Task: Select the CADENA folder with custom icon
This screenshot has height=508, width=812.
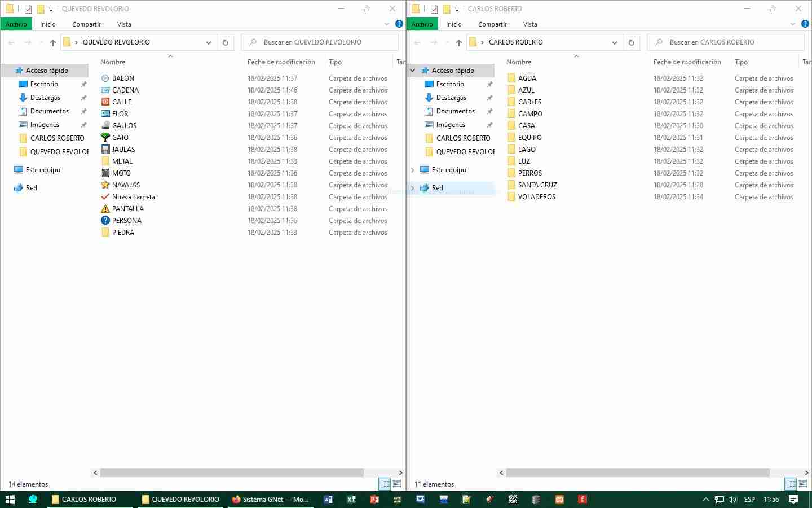Action: click(x=105, y=90)
